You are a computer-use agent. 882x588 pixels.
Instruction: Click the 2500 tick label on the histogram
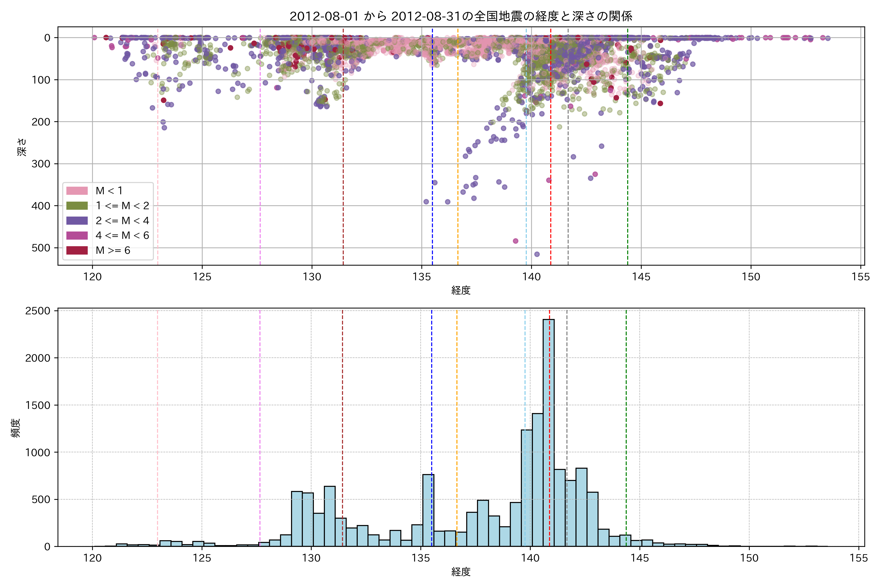point(37,311)
